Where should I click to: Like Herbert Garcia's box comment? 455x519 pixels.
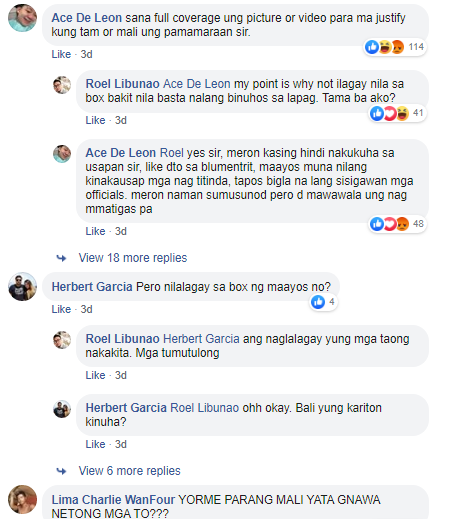click(x=61, y=309)
